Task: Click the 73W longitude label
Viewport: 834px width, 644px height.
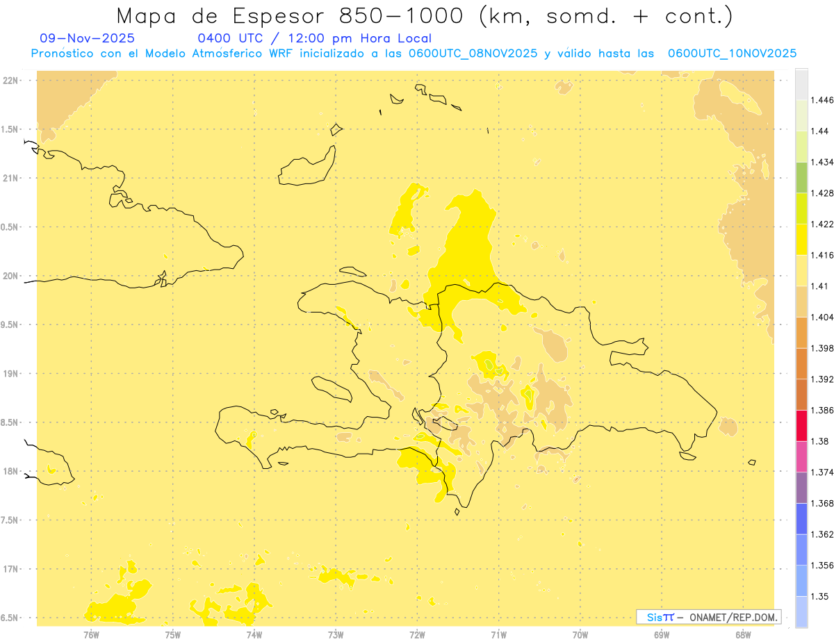Action: [x=336, y=634]
